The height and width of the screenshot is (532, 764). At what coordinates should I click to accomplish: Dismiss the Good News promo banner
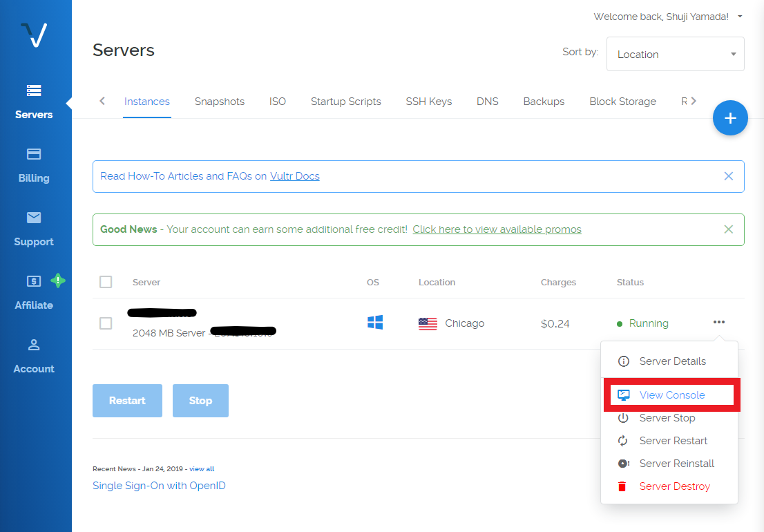(x=728, y=229)
